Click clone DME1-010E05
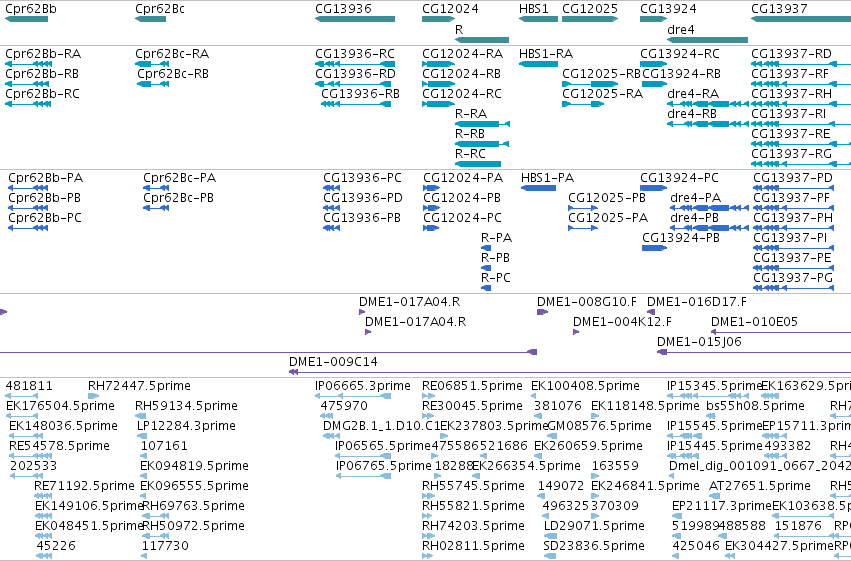Viewport: 851px width, 561px height. (x=754, y=322)
